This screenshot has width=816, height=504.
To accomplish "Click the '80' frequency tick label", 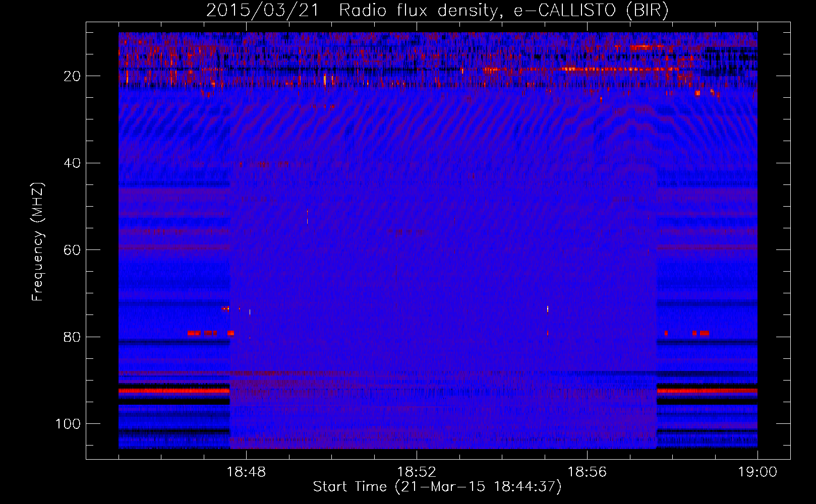I will (x=72, y=337).
